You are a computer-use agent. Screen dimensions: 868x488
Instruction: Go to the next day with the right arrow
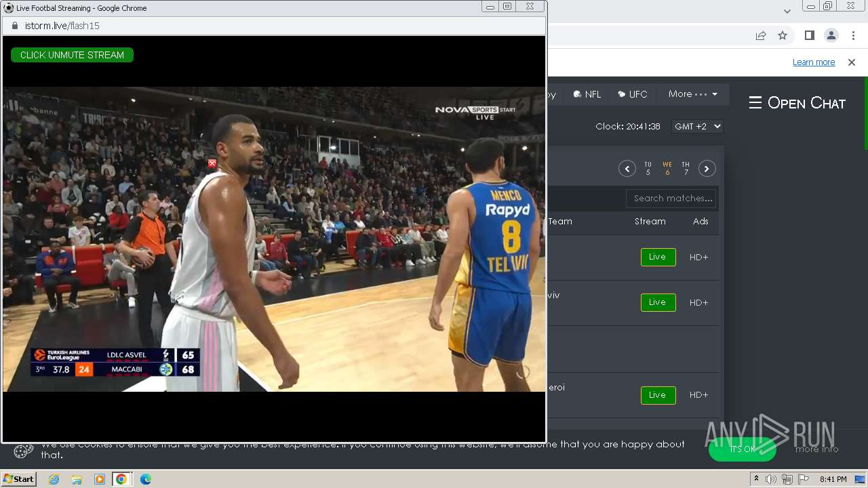pos(707,169)
